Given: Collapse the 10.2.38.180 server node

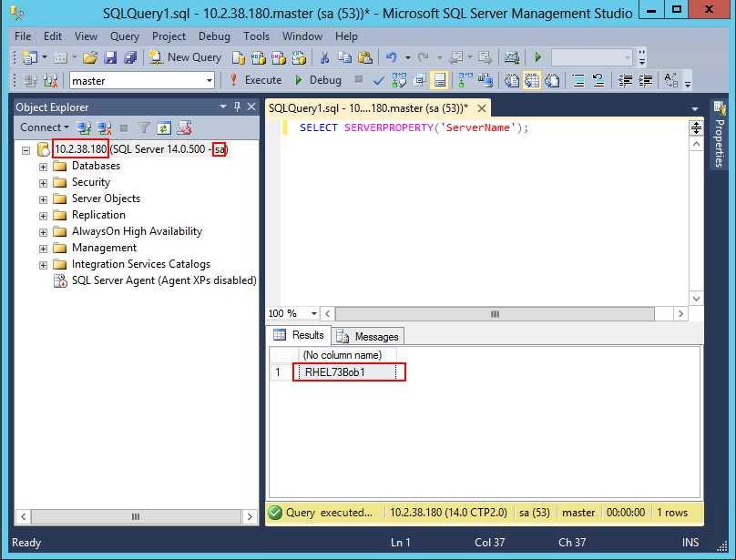Looking at the screenshot, I should 26,150.
